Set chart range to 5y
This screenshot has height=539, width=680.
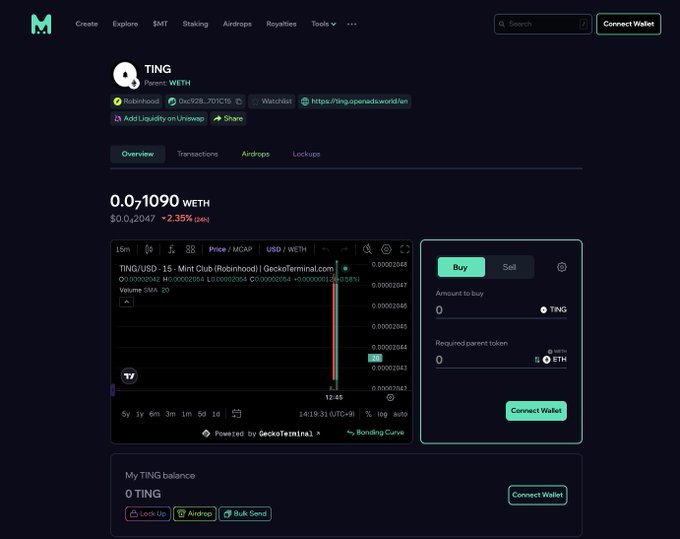point(126,414)
